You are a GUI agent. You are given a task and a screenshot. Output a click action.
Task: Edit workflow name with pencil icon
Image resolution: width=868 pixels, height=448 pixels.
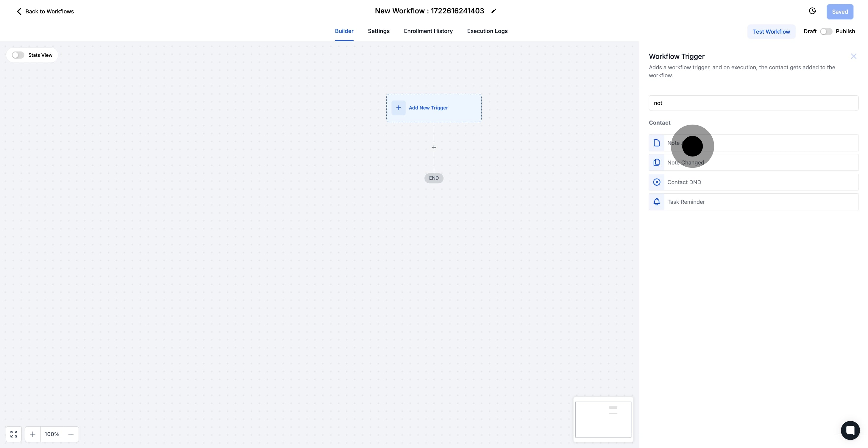coord(494,11)
